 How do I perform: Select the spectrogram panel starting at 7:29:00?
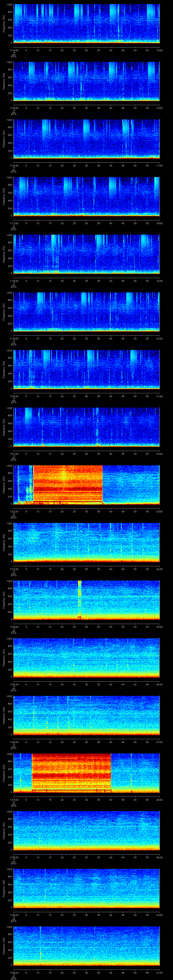87,888
